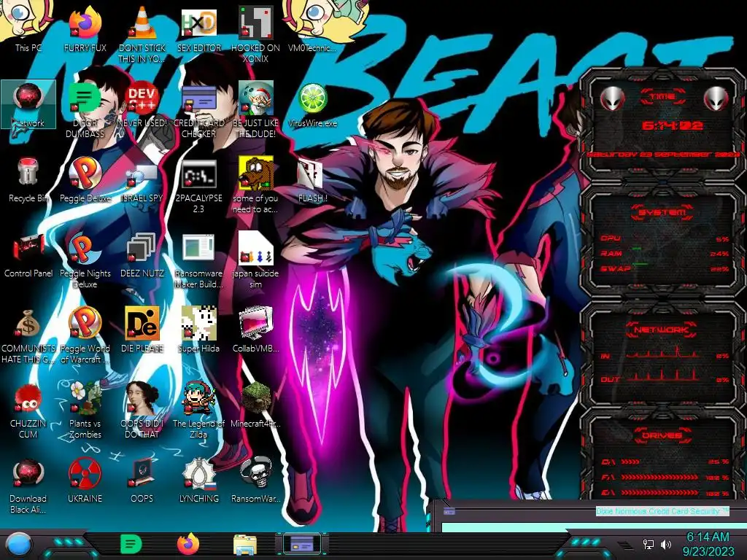
Task: Launch the Dev C++ NEVER USED shortcut
Action: pos(142,105)
